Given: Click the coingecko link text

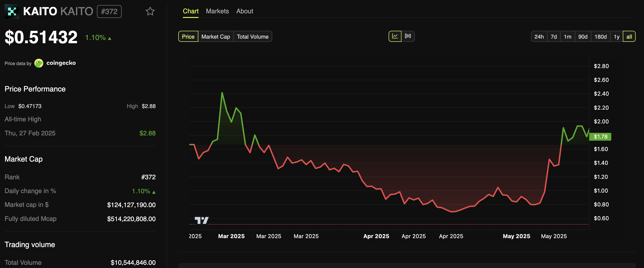Looking at the screenshot, I should (61, 63).
